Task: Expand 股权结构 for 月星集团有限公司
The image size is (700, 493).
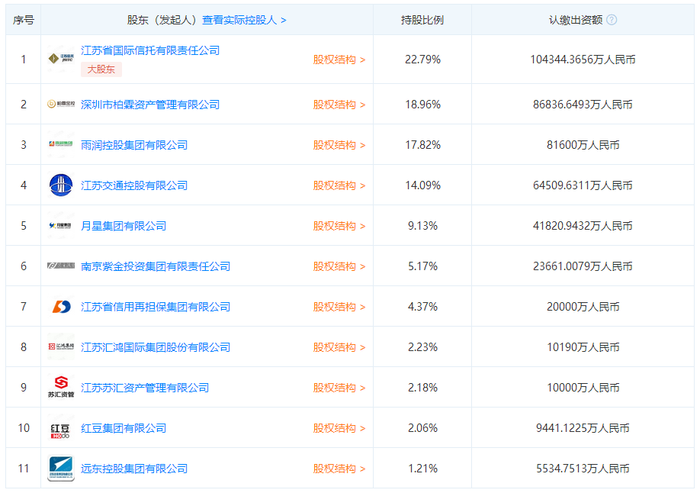Action: pyautogui.click(x=339, y=226)
